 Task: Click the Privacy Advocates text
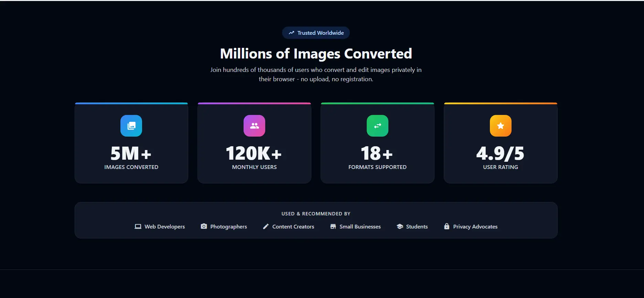[x=475, y=226]
